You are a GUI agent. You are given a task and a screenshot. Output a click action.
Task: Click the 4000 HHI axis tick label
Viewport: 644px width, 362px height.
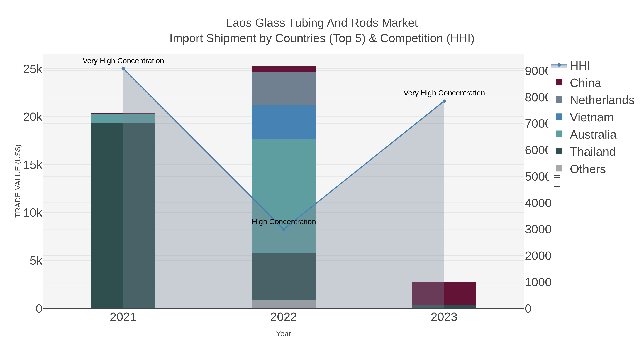(x=538, y=203)
